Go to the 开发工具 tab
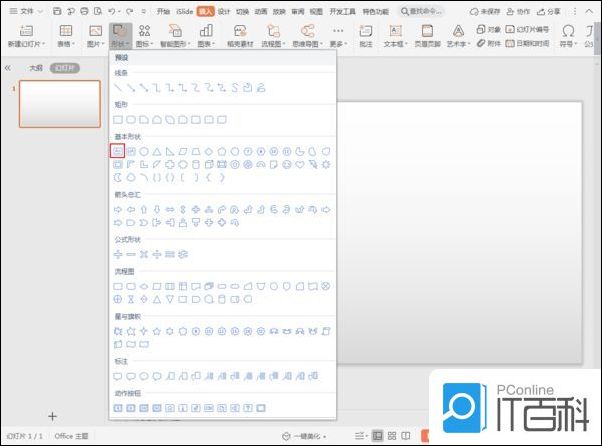Viewport: 602px width, 446px height. pyautogui.click(x=342, y=12)
